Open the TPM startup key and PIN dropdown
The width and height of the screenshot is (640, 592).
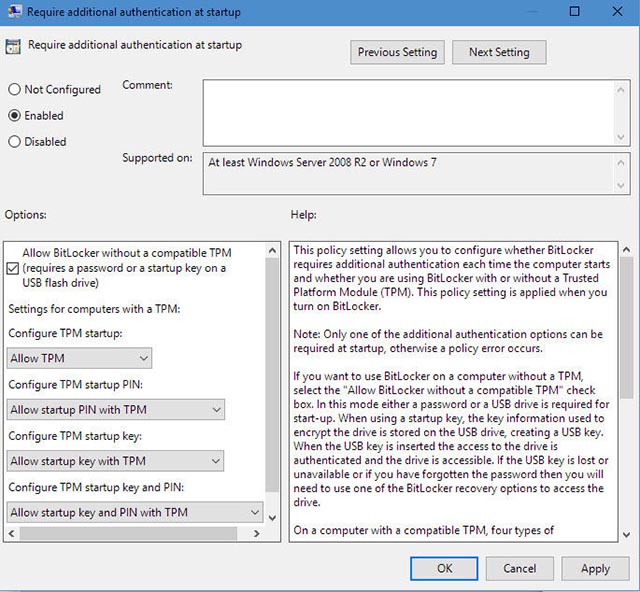click(x=135, y=512)
